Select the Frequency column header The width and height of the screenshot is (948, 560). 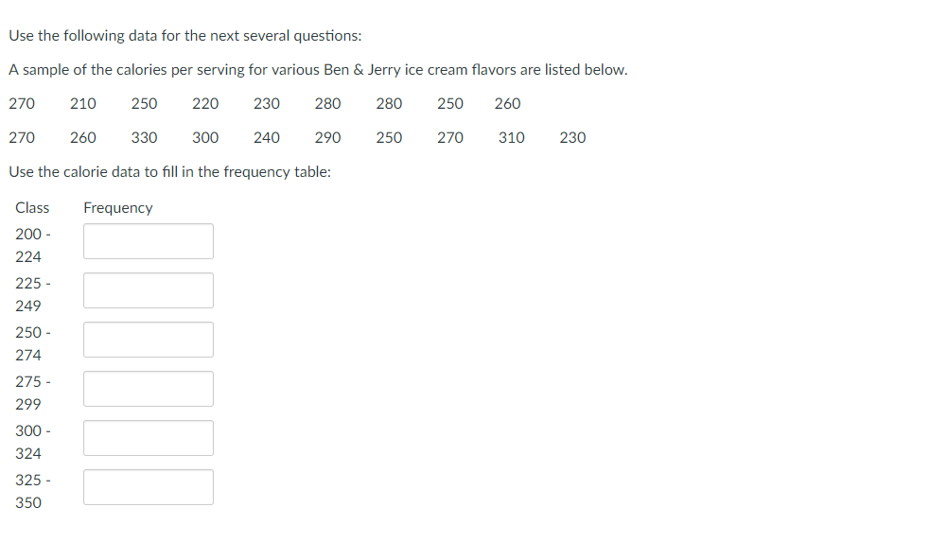pyautogui.click(x=117, y=207)
